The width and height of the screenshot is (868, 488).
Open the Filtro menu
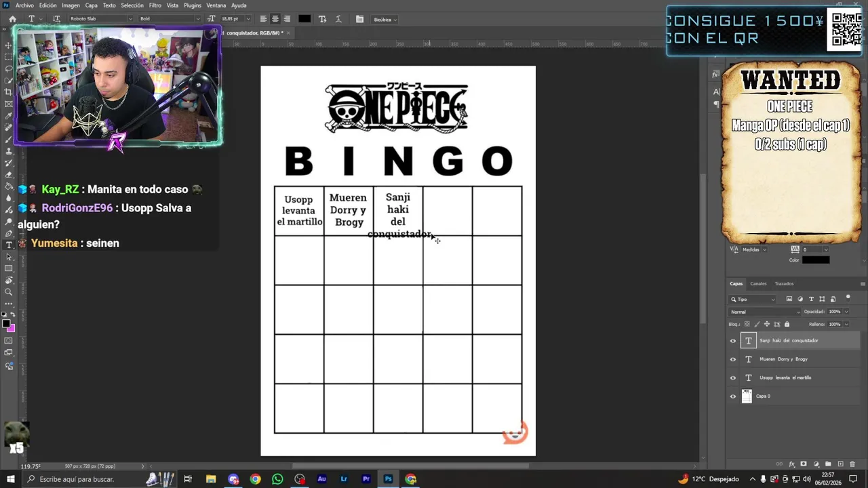pyautogui.click(x=155, y=5)
